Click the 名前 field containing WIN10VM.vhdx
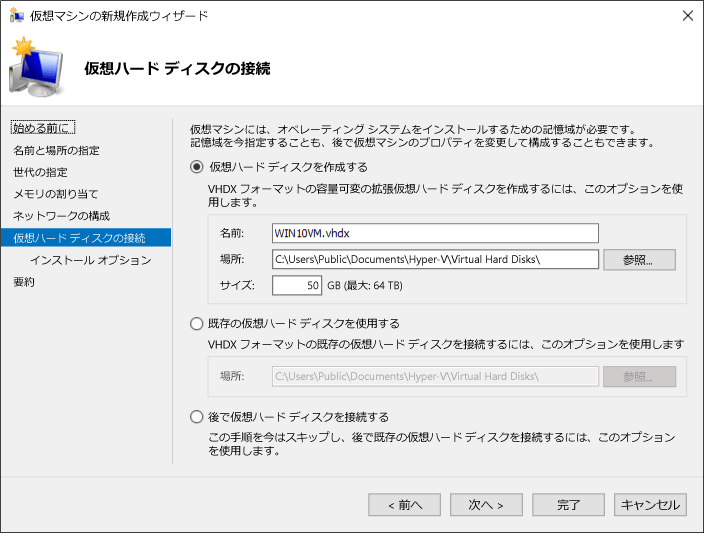The image size is (704, 533). [435, 233]
